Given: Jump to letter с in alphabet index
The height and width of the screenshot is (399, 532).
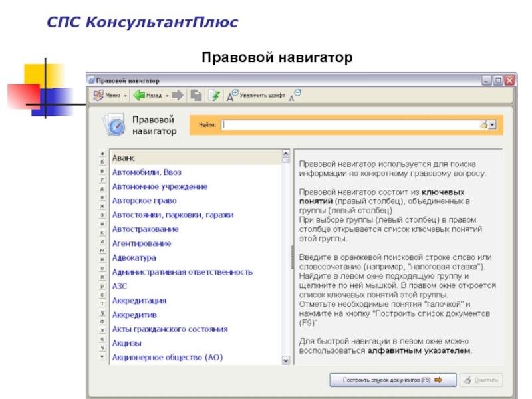Looking at the screenshot, I should pos(102,295).
